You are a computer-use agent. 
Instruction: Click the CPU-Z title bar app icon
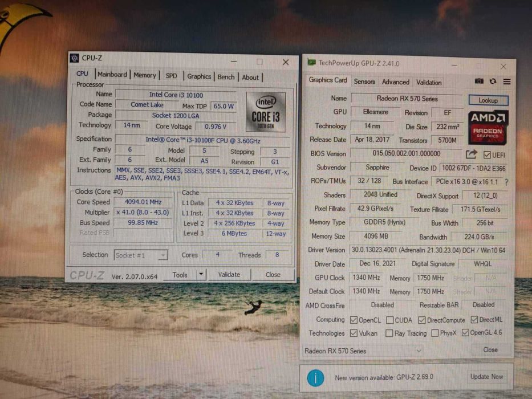click(x=74, y=58)
